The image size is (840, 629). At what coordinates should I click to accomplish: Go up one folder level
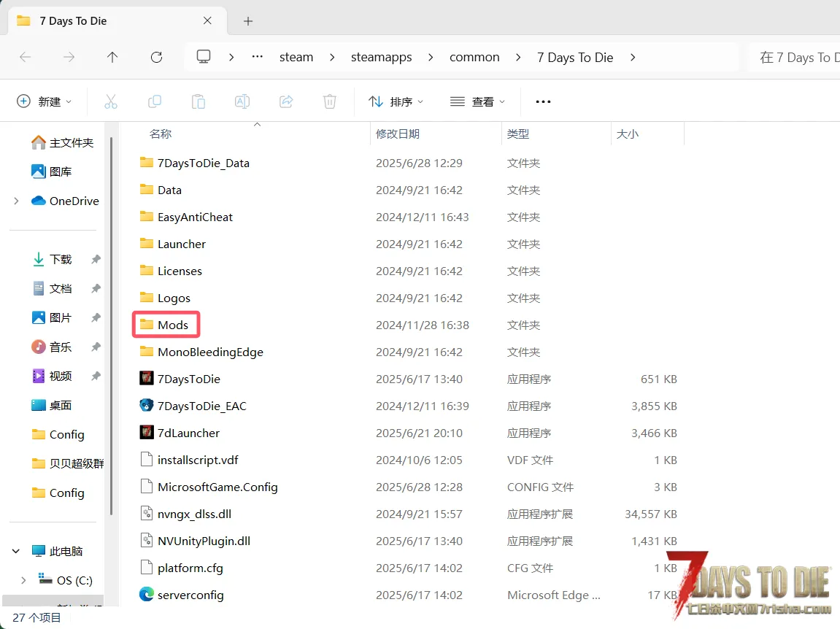pos(112,57)
